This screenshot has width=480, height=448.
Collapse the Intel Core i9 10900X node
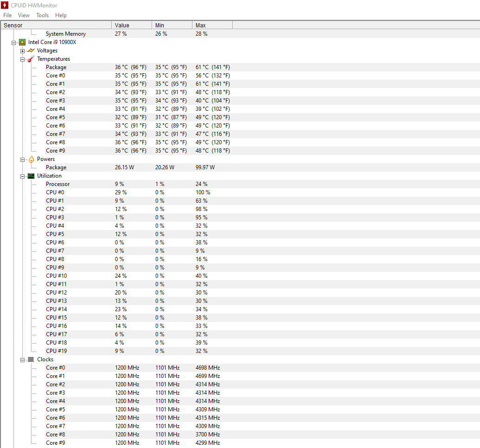(14, 43)
